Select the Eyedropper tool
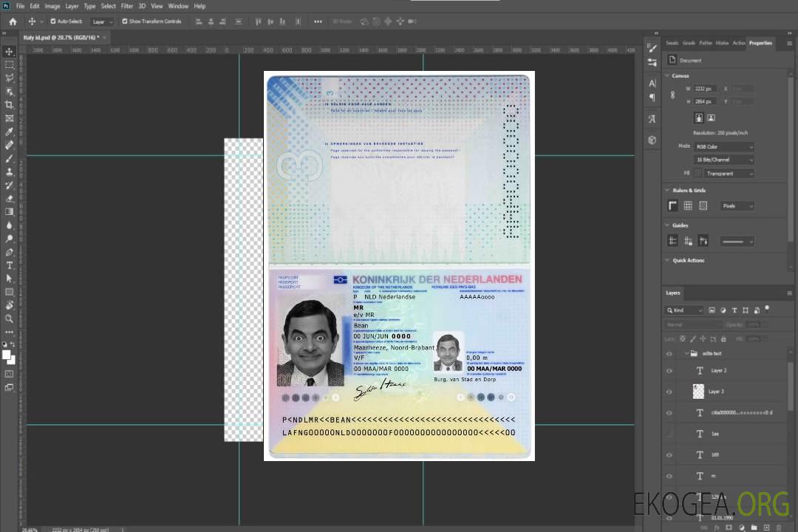798x532 pixels. pyautogui.click(x=9, y=132)
